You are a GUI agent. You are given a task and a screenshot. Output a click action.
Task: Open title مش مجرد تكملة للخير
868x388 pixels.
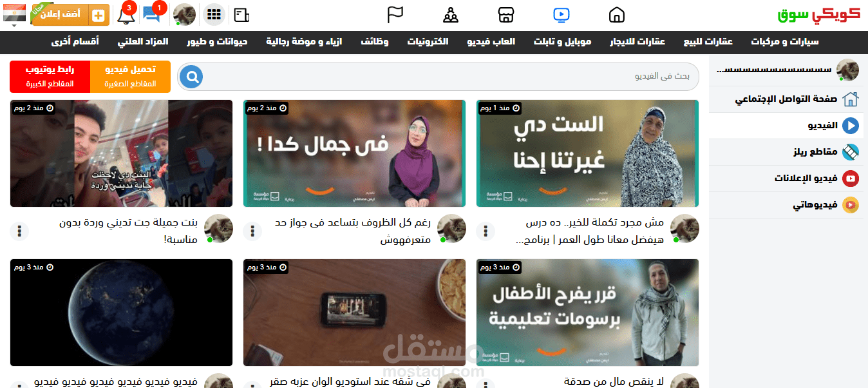tap(590, 231)
